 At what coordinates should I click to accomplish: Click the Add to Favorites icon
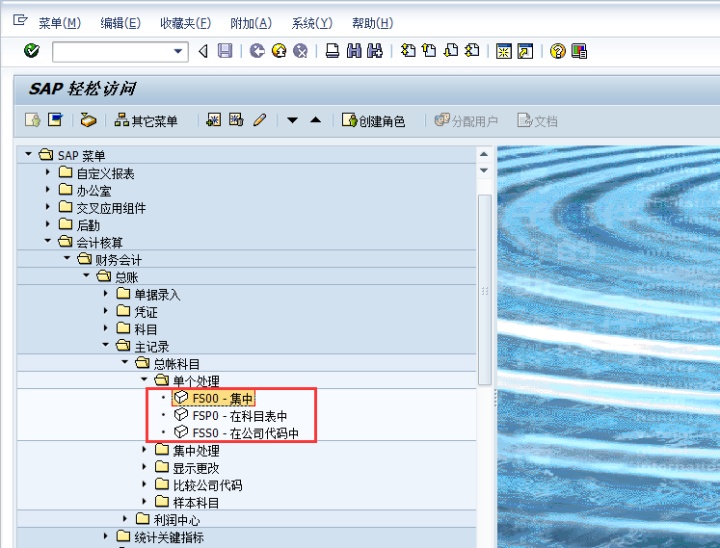click(214, 120)
